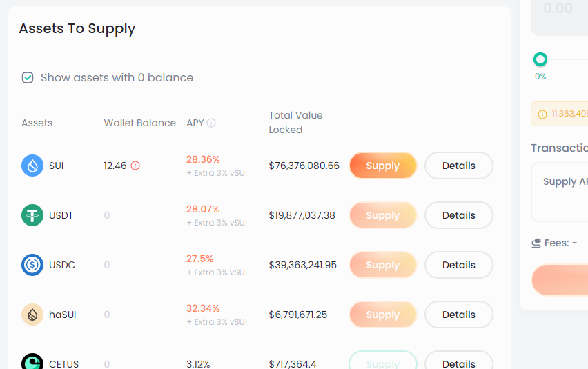The image size is (588, 369).
Task: Click the USDT APY 28.07% value
Action: pos(203,209)
